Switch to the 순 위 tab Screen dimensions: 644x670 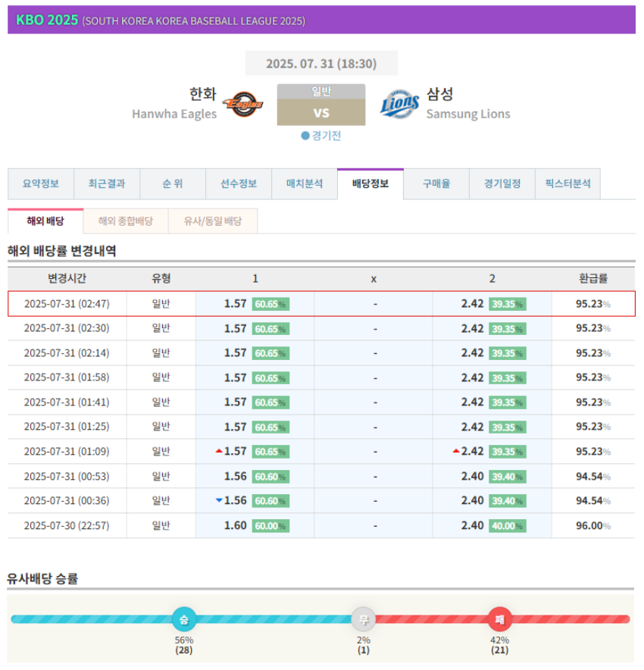173,183
